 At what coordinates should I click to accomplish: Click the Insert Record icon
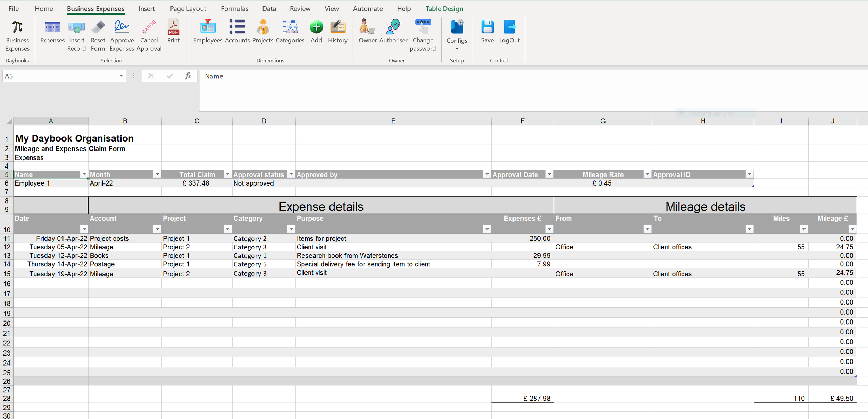click(x=76, y=27)
